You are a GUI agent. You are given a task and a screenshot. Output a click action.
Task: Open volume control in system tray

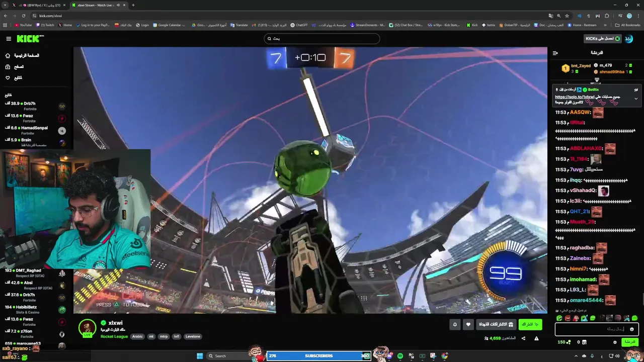click(x=617, y=356)
